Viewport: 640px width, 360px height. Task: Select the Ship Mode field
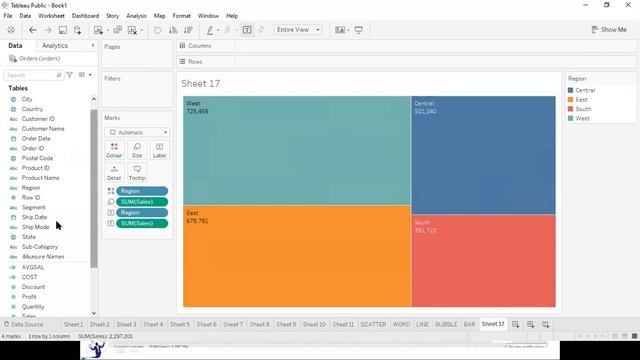point(35,227)
